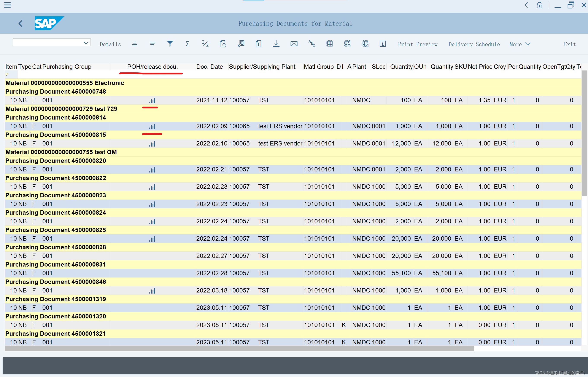The height and width of the screenshot is (377, 588).
Task: Click the unlock session icon
Action: [539, 5]
